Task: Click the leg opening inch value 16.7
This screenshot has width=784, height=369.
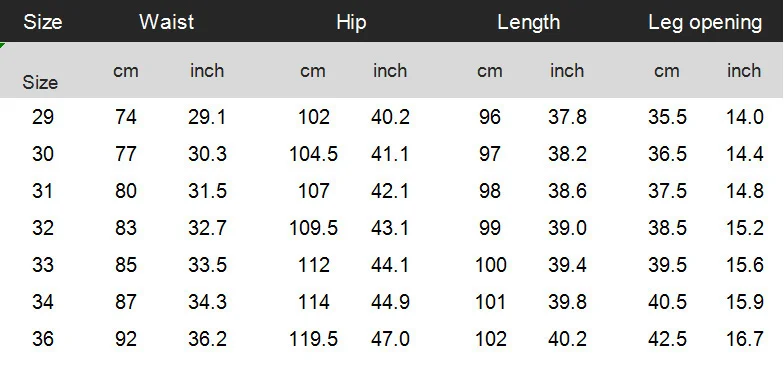Action: coord(744,339)
